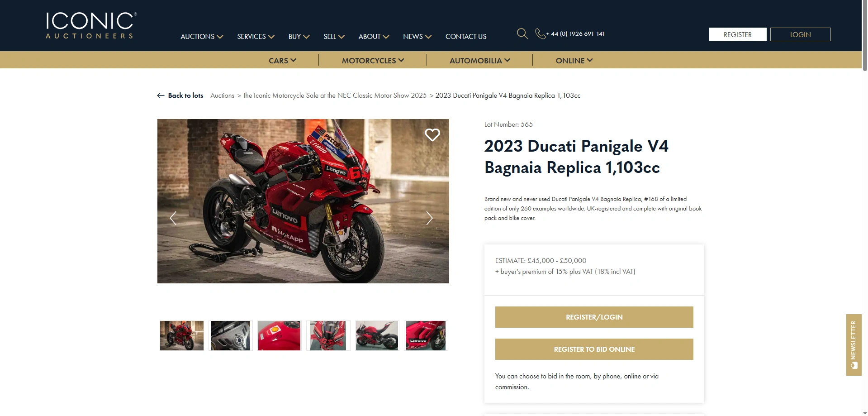Show previous image with left arrow
The width and height of the screenshot is (868, 416).
pyautogui.click(x=173, y=218)
